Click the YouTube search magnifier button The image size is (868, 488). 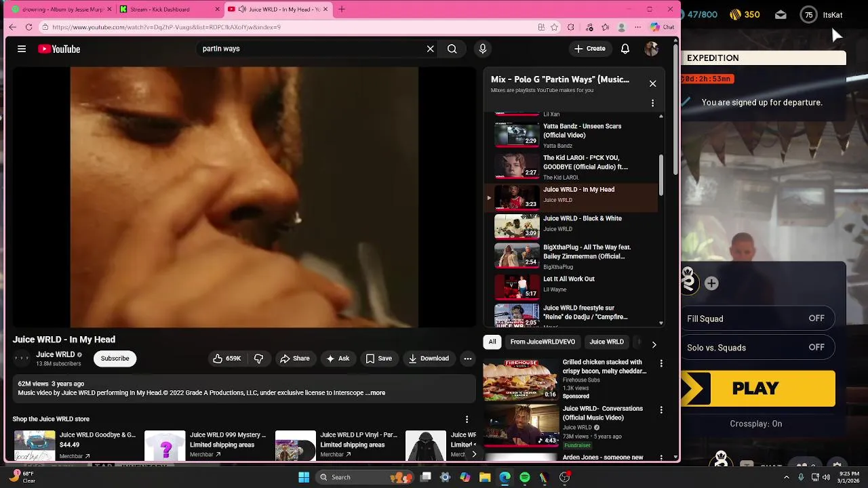click(x=452, y=49)
